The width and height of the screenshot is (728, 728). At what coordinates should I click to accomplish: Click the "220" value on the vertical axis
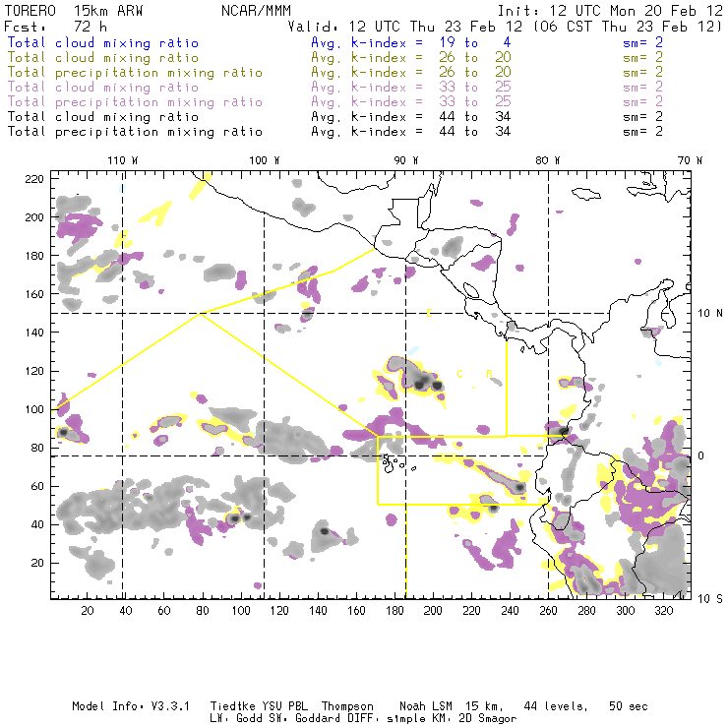tap(34, 179)
